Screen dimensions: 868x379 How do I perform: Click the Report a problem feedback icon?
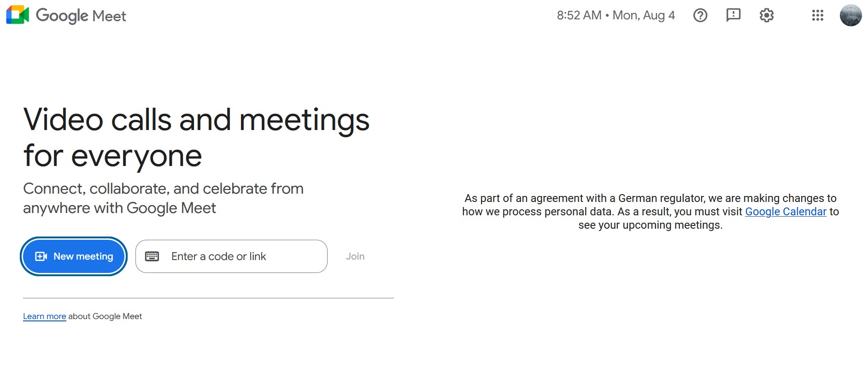(733, 16)
